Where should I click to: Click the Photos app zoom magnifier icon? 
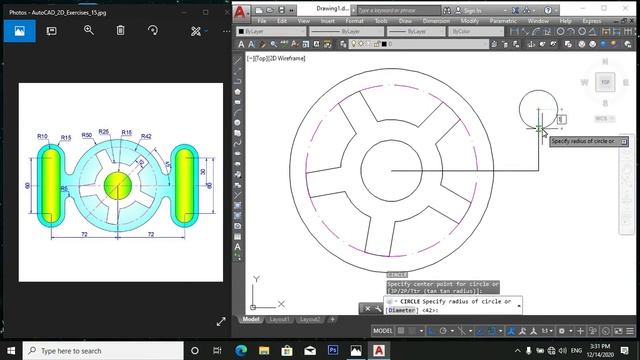tap(89, 30)
